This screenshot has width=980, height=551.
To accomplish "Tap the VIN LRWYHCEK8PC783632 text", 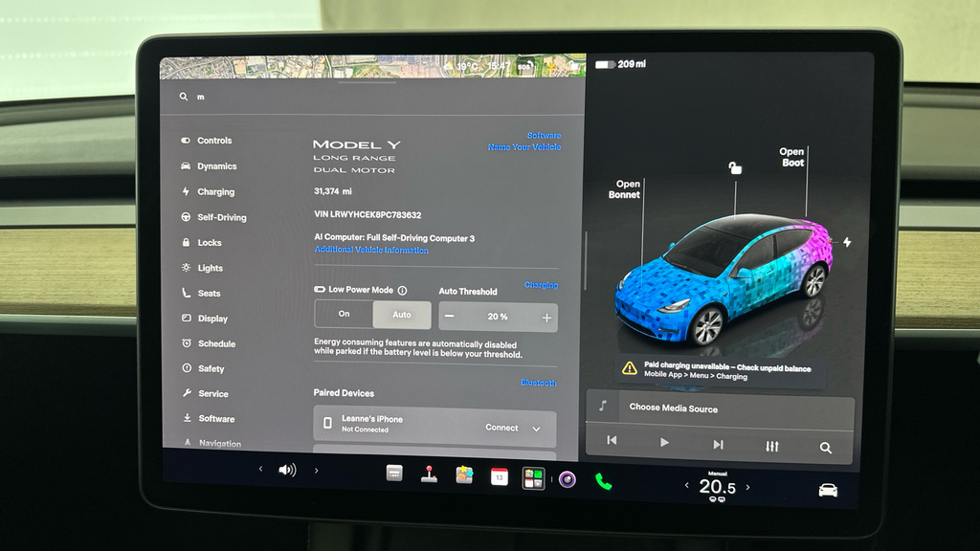I will click(367, 215).
